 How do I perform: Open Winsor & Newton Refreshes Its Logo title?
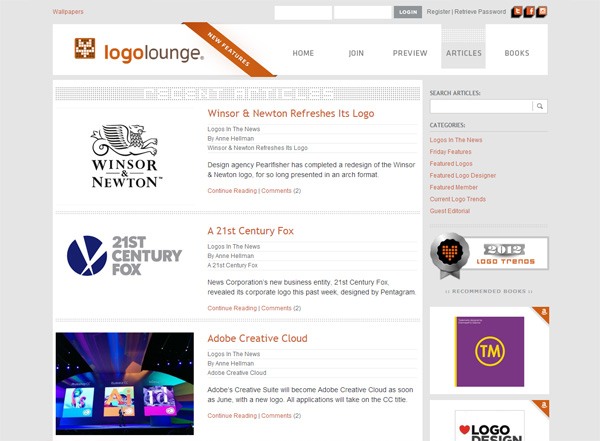click(291, 113)
